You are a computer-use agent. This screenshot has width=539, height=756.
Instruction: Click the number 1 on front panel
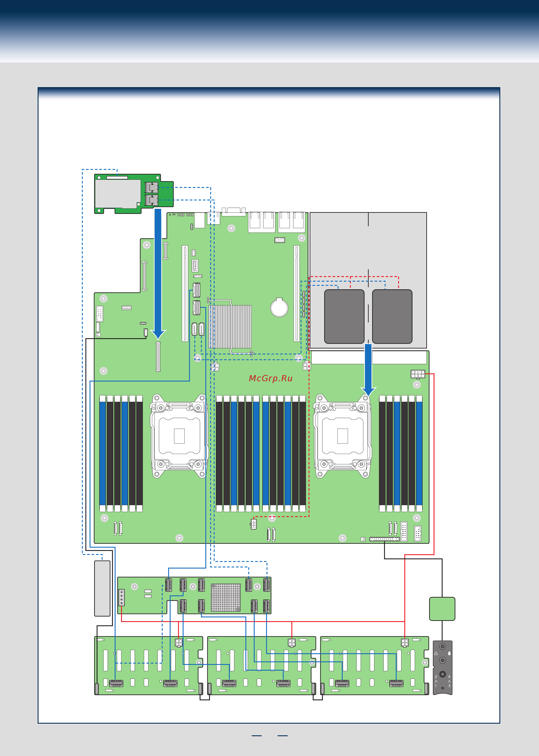[436, 686]
